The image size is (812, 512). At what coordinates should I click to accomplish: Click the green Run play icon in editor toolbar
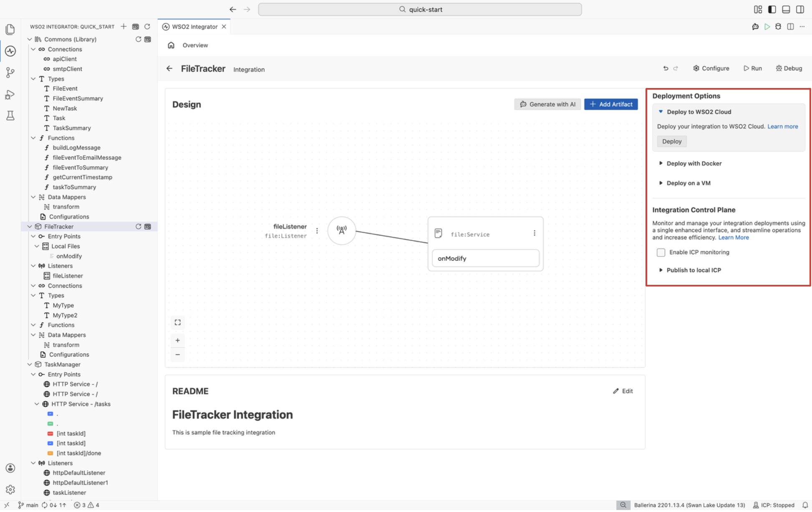coord(767,27)
